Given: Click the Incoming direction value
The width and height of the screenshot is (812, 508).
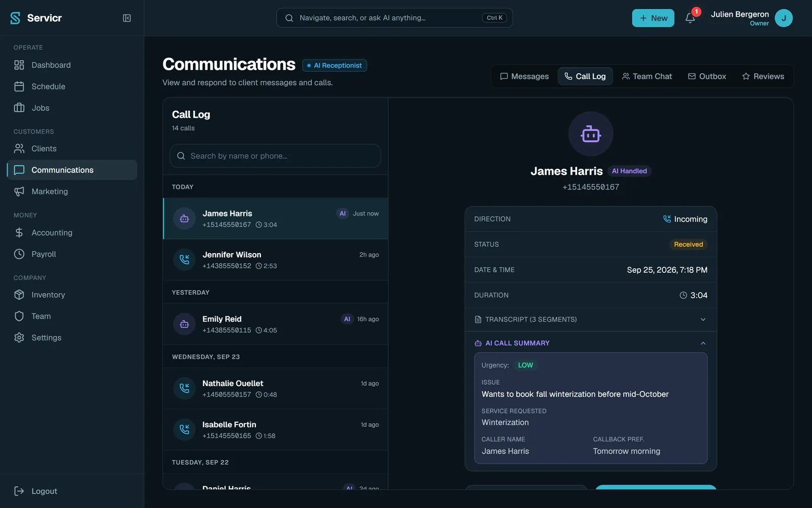Looking at the screenshot, I should [685, 219].
